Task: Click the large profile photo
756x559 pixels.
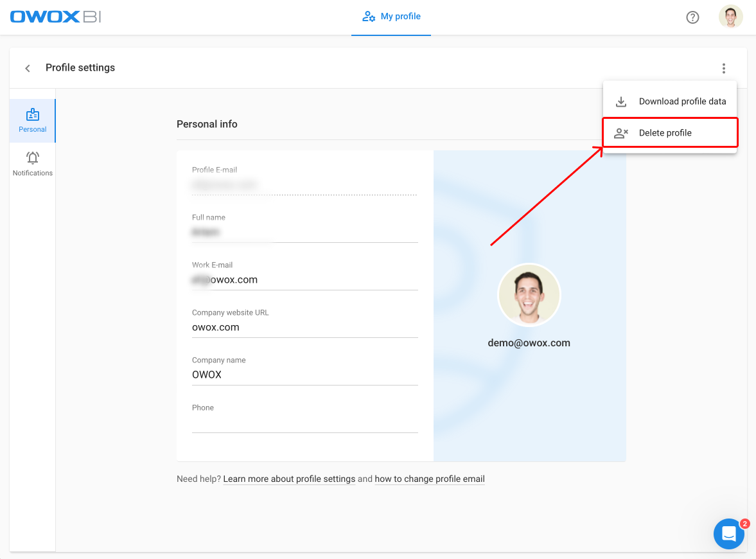Action: [529, 295]
